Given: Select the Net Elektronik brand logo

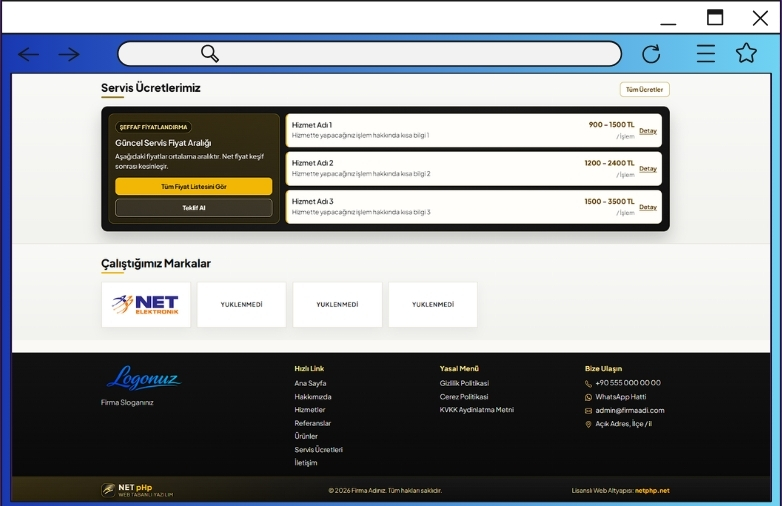Looking at the screenshot, I should point(145,304).
